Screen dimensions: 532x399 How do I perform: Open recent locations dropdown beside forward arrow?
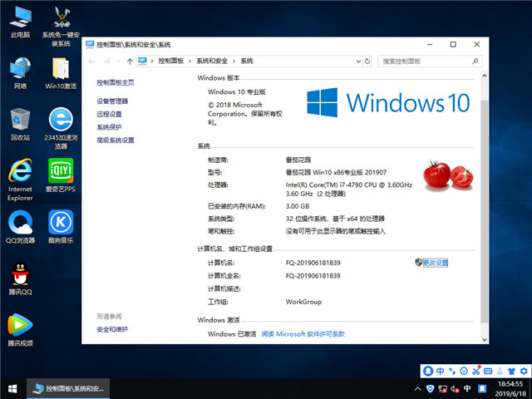coord(119,62)
